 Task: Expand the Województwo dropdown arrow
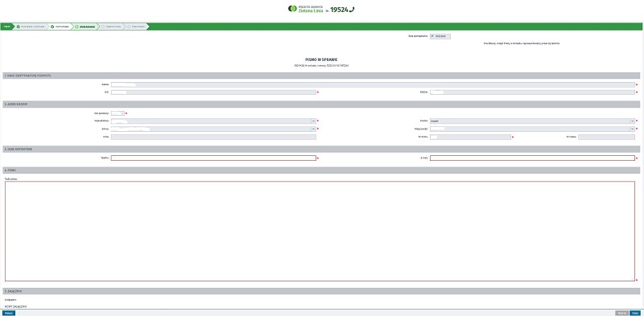point(313,121)
